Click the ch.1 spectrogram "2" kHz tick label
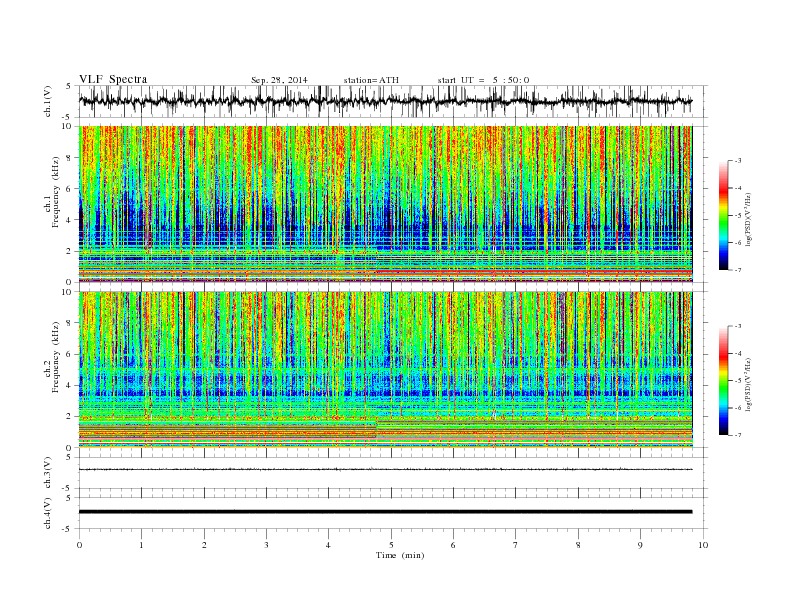Screen dimensions: 792x612 (70, 251)
